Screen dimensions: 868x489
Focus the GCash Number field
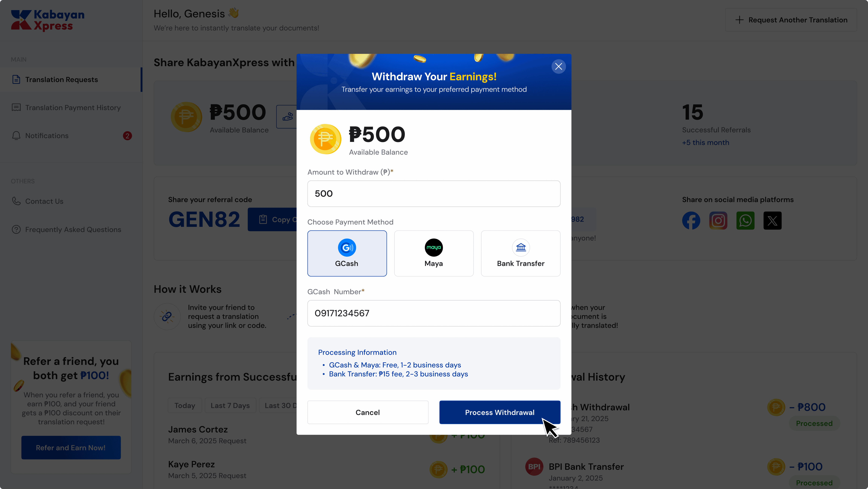coord(434,313)
